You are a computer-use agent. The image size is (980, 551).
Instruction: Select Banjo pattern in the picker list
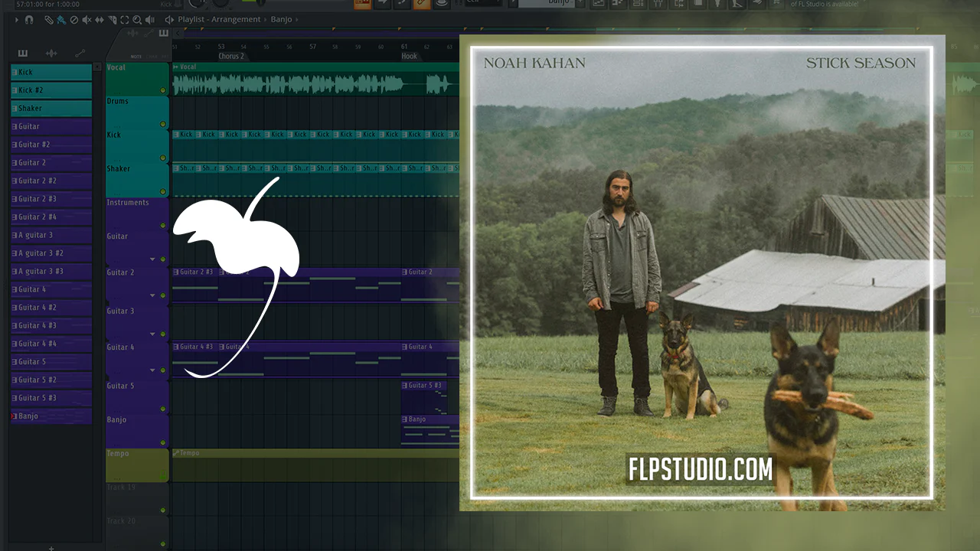coord(51,416)
